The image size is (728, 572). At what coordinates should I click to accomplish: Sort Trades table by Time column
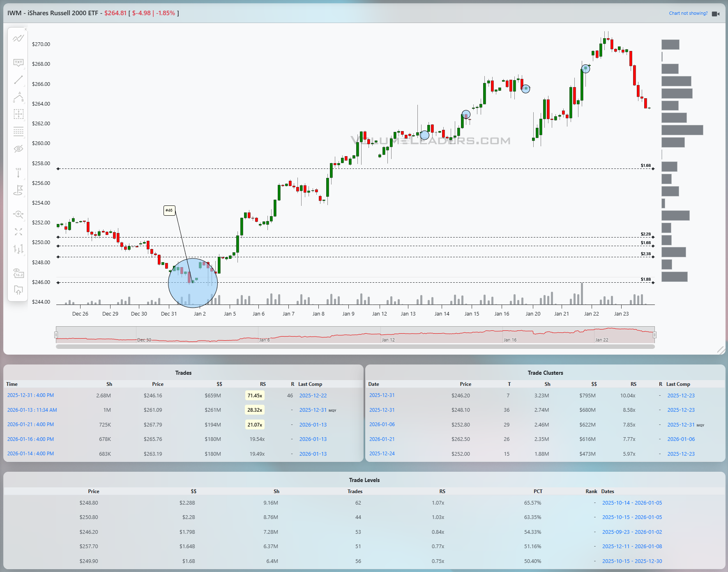pos(12,384)
